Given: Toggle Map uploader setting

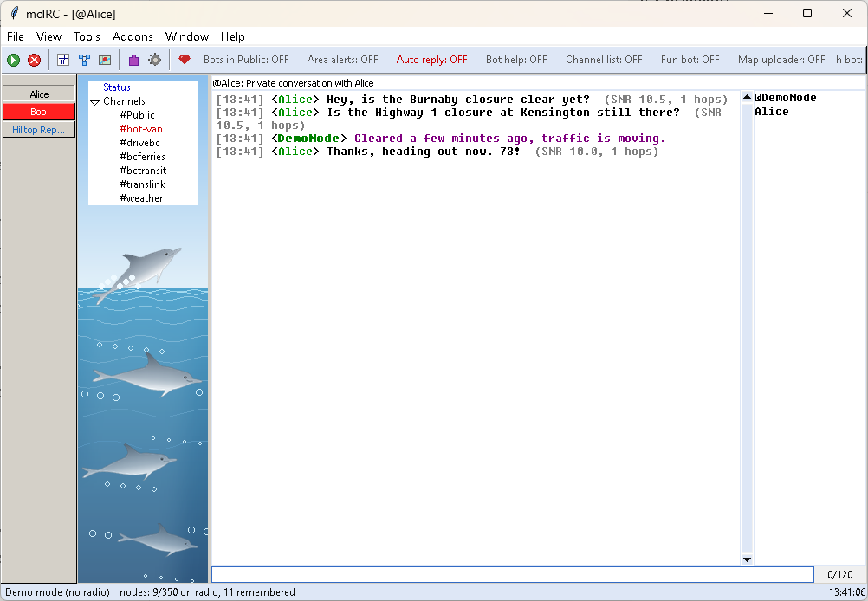Looking at the screenshot, I should point(781,60).
